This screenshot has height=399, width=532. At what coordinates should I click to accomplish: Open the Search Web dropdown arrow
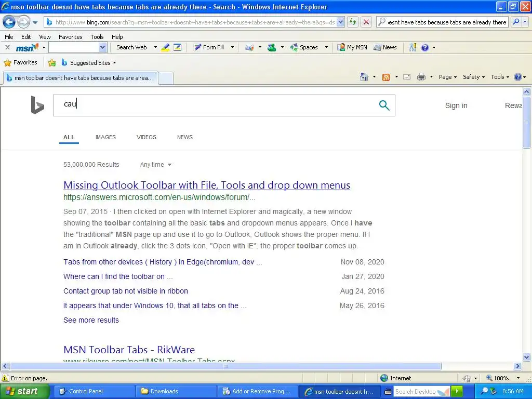(x=155, y=47)
